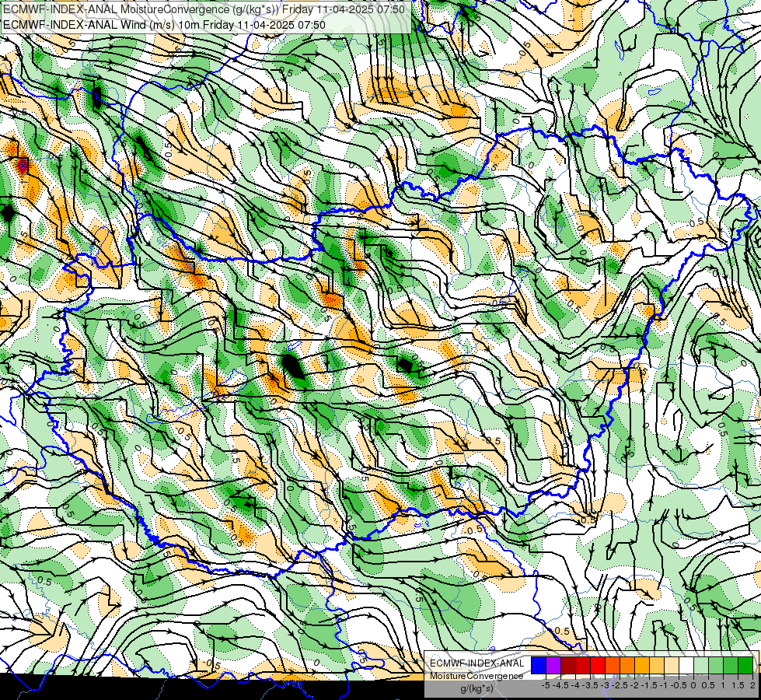Select the 1.5 tick label on legend
This screenshot has width=761, height=700.
pos(738,685)
